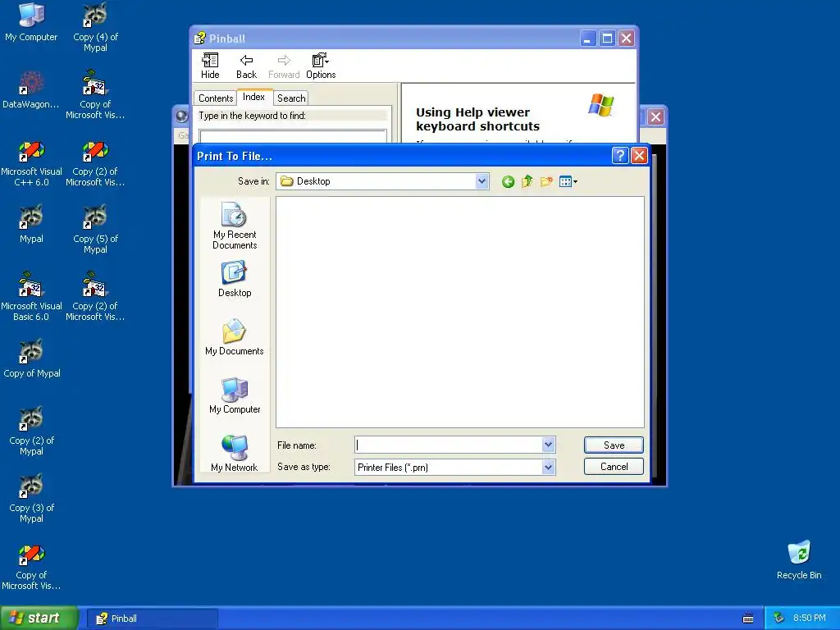Cancel the Print To File dialog
840x630 pixels.
[614, 467]
